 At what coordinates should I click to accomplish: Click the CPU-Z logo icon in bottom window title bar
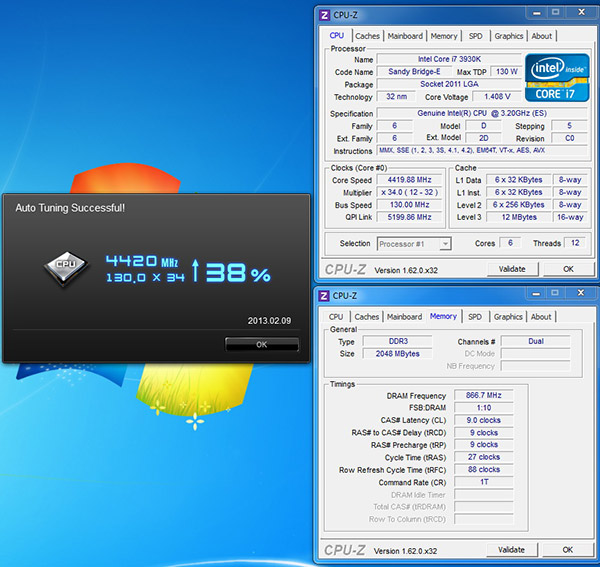(x=324, y=296)
